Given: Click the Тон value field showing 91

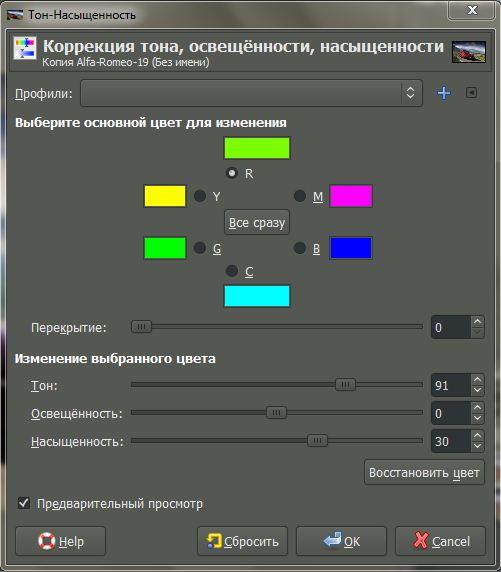Looking at the screenshot, I should point(451,385).
